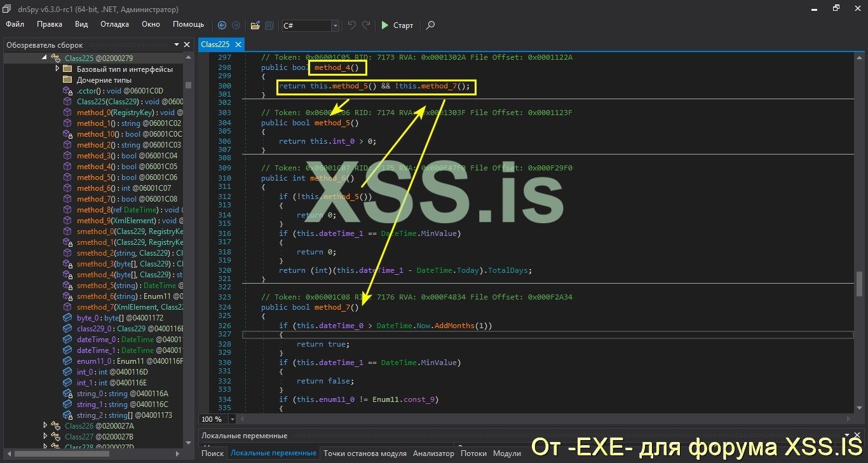Click the Redo icon in toolbar
This screenshot has height=463, width=868.
click(x=366, y=25)
